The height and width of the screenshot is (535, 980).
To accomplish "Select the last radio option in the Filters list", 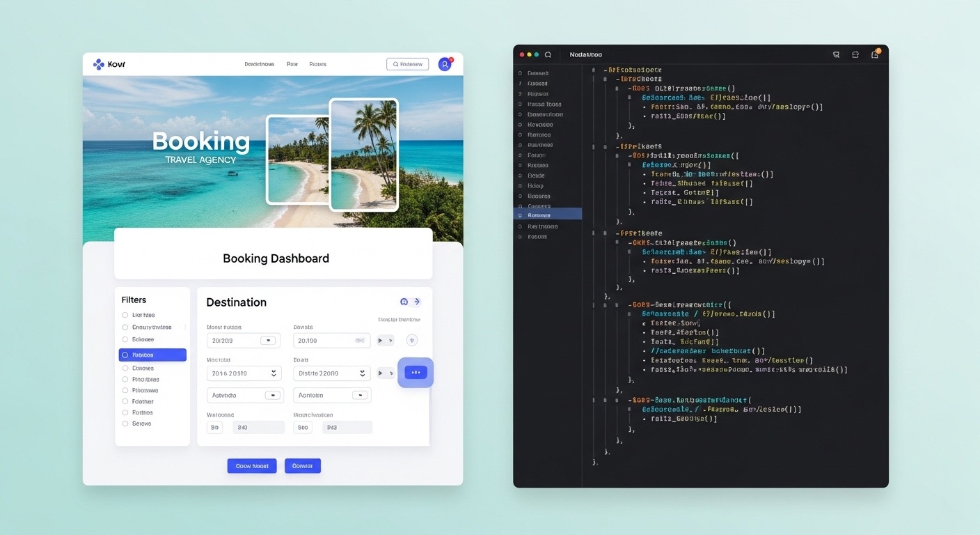I will pos(125,424).
